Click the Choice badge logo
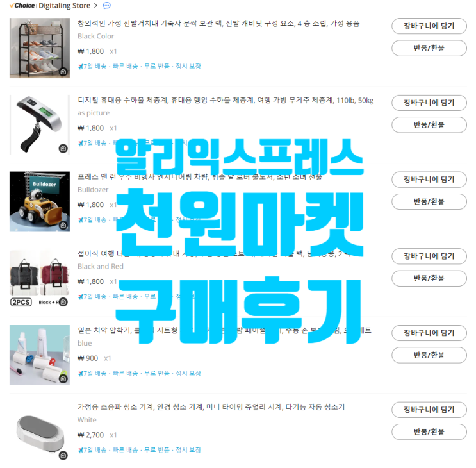Screen dimensions: 476x468 [22, 6]
